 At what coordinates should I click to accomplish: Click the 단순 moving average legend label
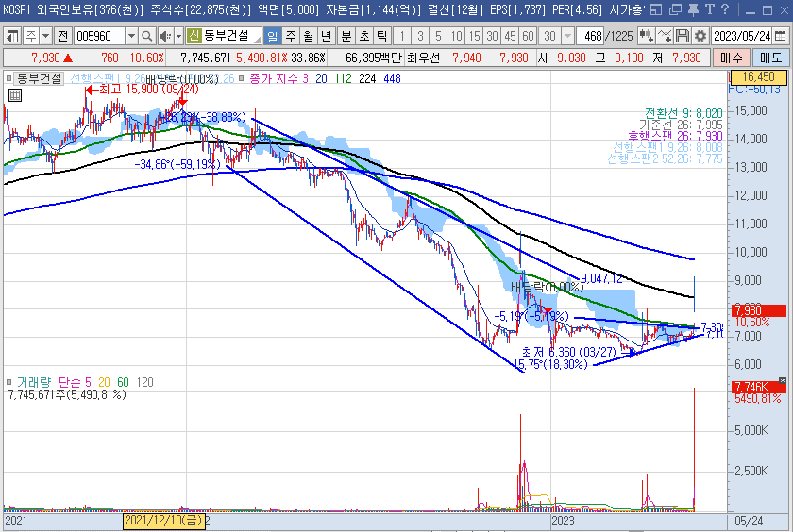pyautogui.click(x=70, y=382)
